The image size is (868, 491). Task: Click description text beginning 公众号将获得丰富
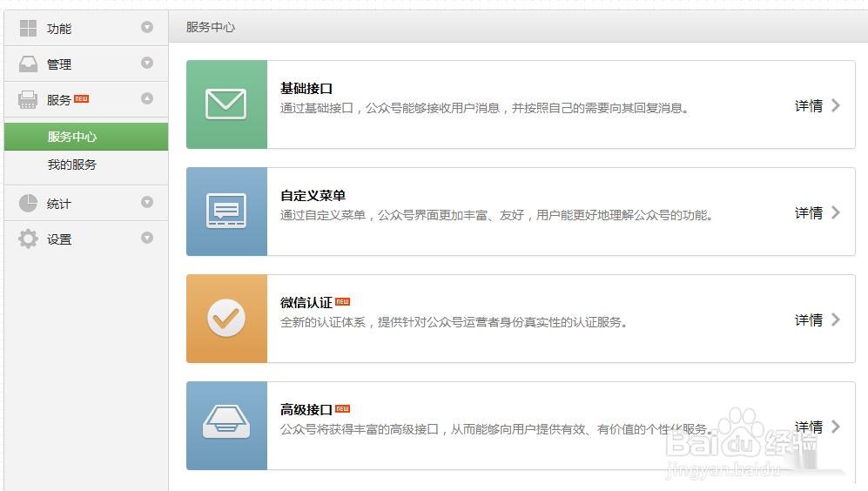coord(496,429)
